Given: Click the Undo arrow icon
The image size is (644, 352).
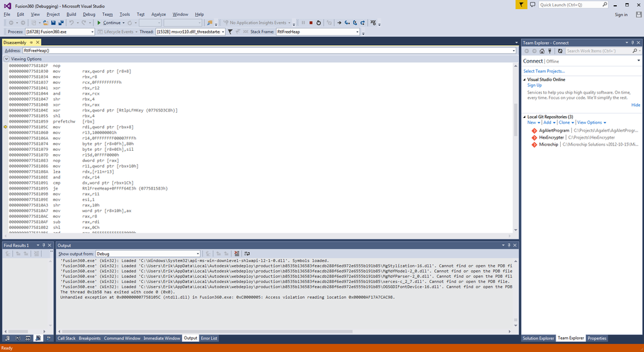Looking at the screenshot, I should pos(72,23).
